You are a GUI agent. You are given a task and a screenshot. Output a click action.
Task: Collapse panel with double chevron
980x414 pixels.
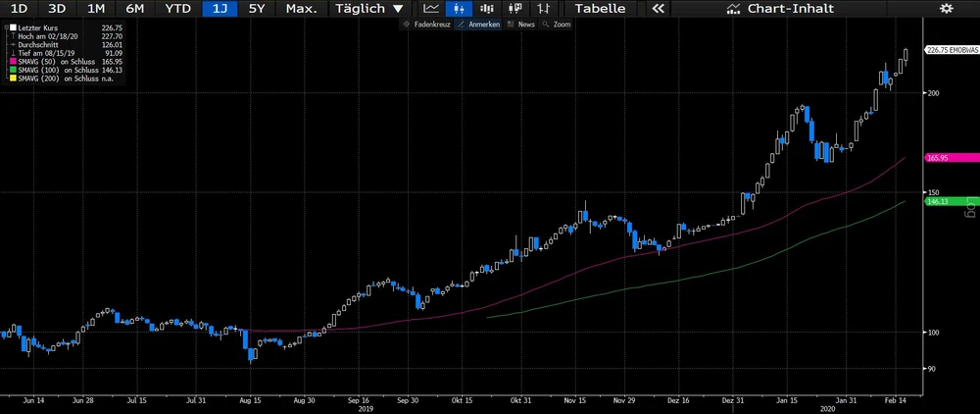click(658, 8)
